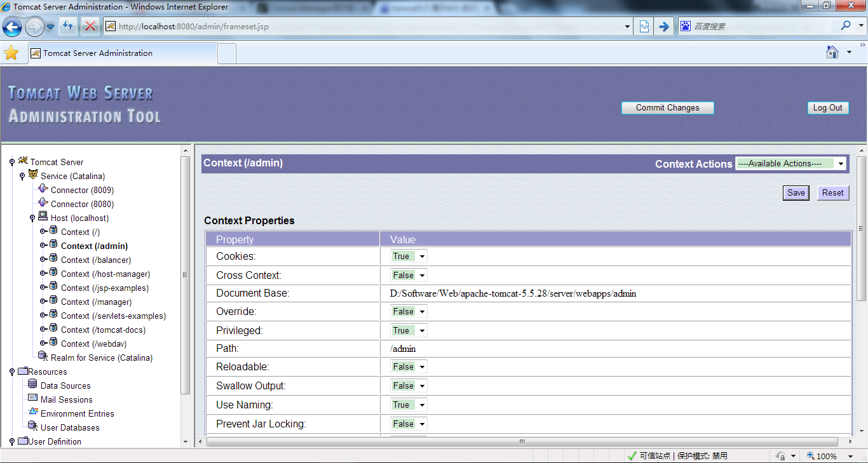Click the Context (/balancer) node icon
The image size is (868, 463).
(53, 258)
